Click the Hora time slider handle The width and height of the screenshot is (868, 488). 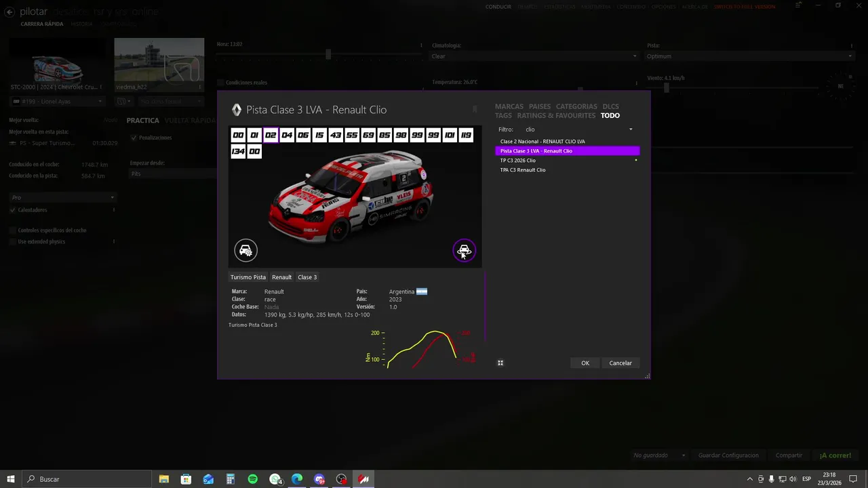328,55
